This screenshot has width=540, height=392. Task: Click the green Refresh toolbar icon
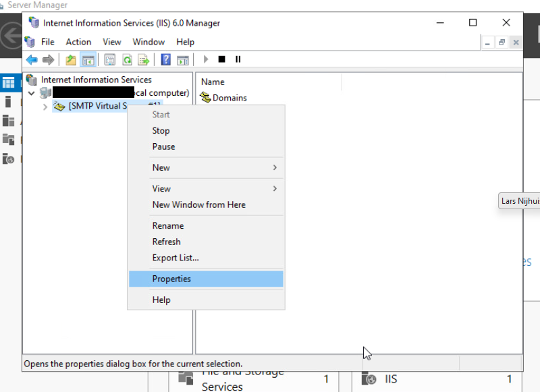127,60
